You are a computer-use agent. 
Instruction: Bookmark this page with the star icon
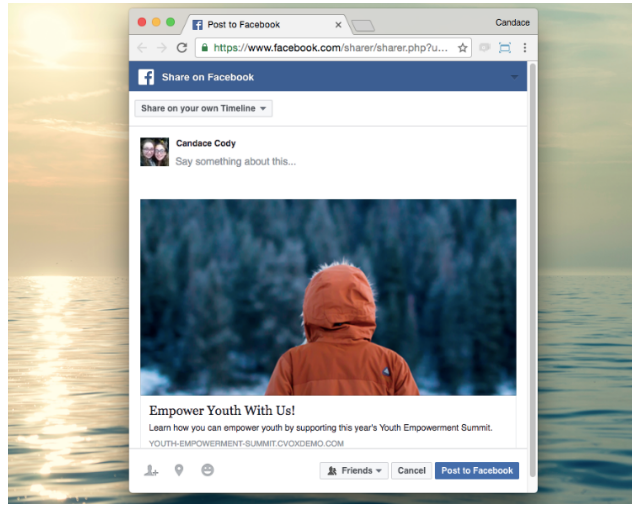click(462, 48)
